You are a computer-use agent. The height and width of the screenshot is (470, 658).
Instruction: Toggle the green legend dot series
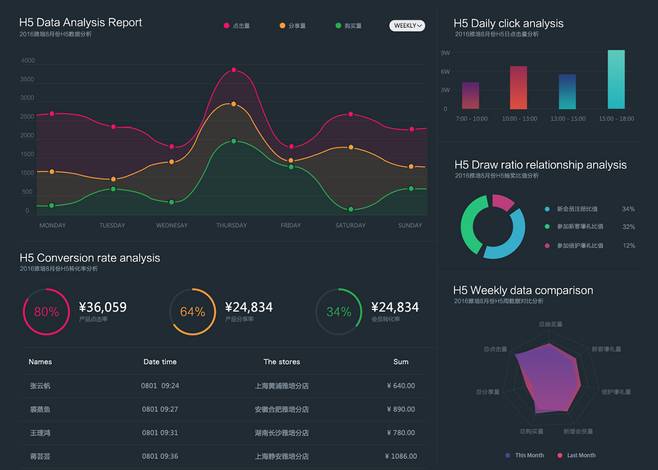coord(338,25)
